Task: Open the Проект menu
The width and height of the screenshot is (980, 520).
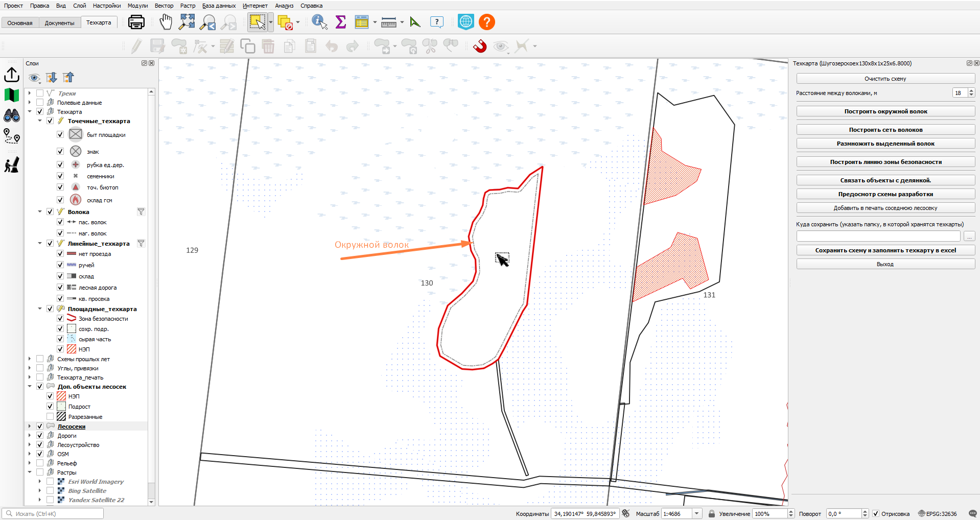Action: pyautogui.click(x=13, y=6)
